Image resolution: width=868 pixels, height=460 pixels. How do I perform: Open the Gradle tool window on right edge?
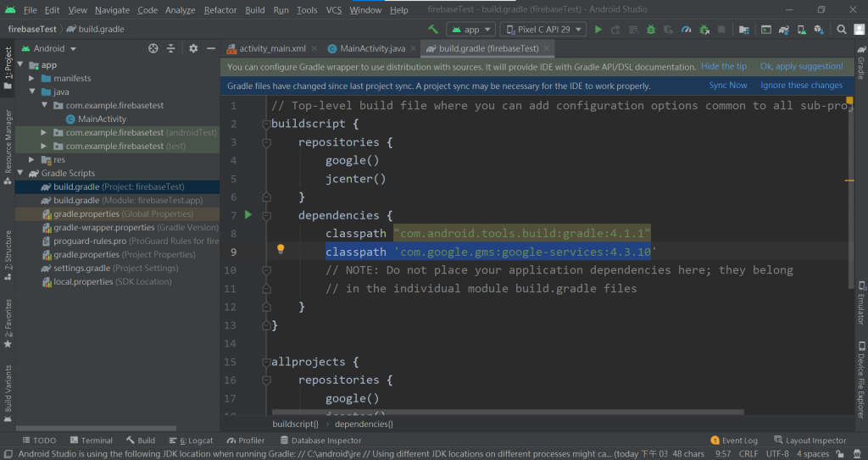[861, 62]
